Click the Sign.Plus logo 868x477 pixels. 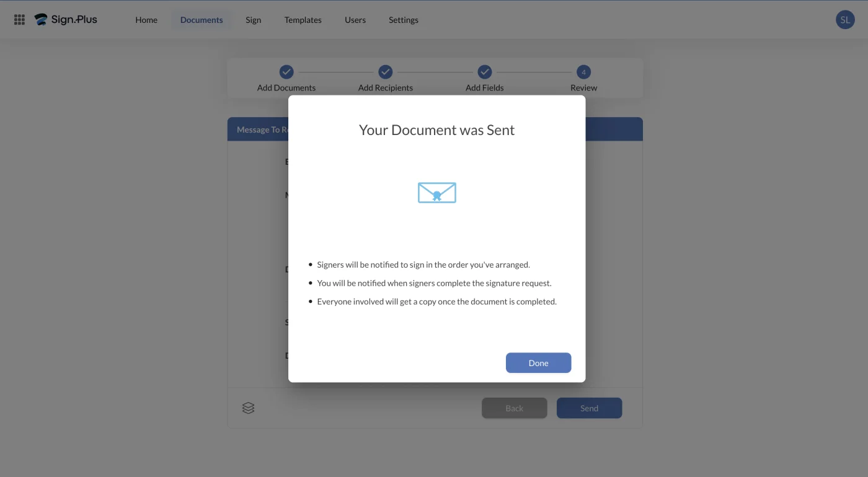point(66,20)
